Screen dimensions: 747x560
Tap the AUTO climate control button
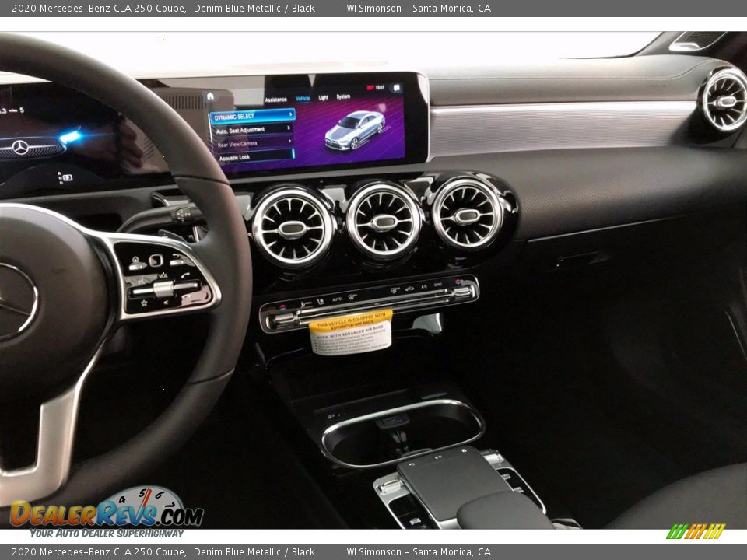[x=337, y=299]
